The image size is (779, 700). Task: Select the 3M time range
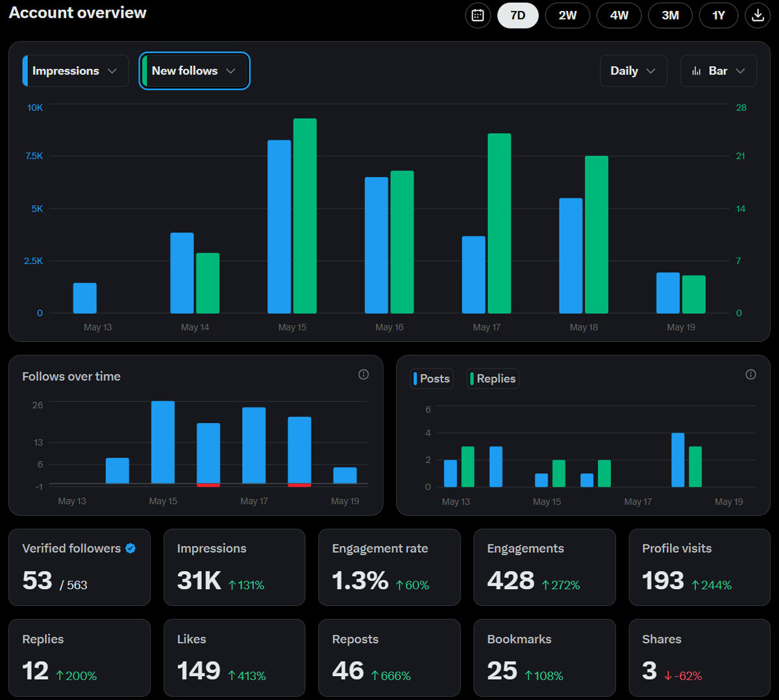(671, 16)
